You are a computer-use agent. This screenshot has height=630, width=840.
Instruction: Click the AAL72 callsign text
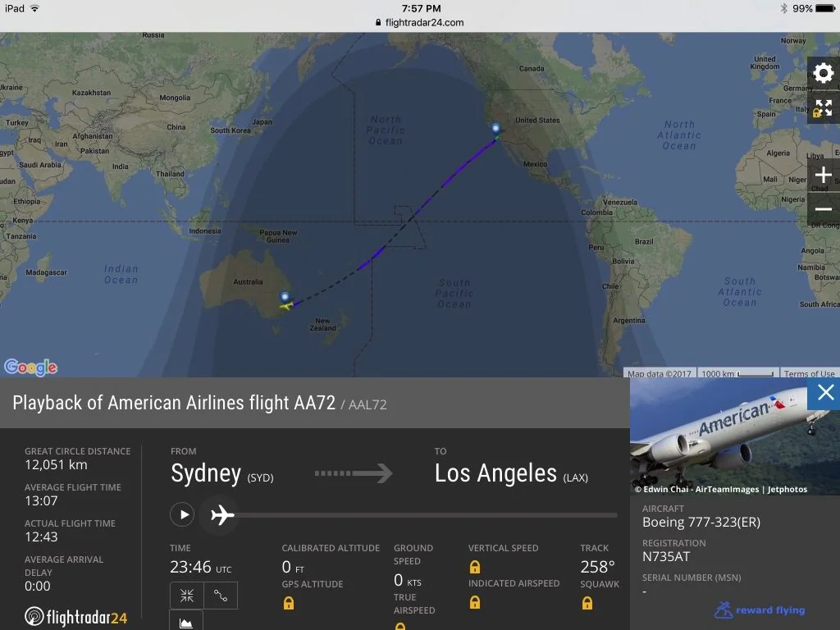(367, 404)
